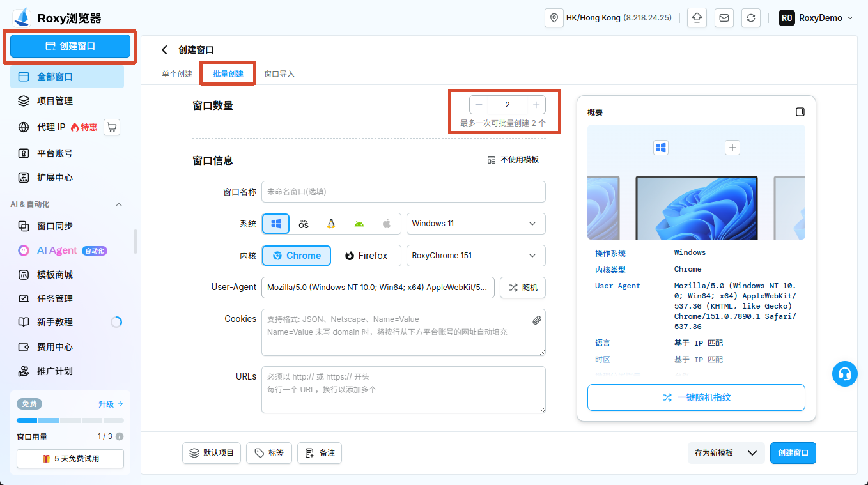This screenshot has height=485, width=868.
Task: Switch to the 单个创建 tab
Action: coord(177,74)
